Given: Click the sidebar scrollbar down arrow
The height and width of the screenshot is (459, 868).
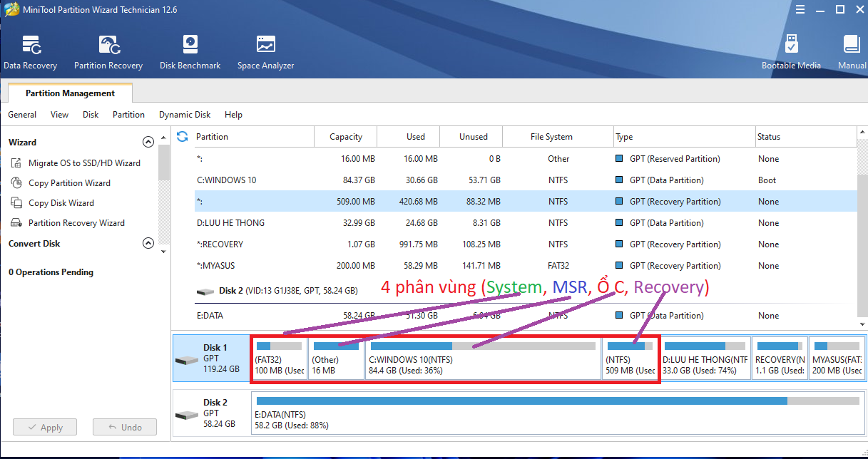Looking at the screenshot, I should click(164, 252).
